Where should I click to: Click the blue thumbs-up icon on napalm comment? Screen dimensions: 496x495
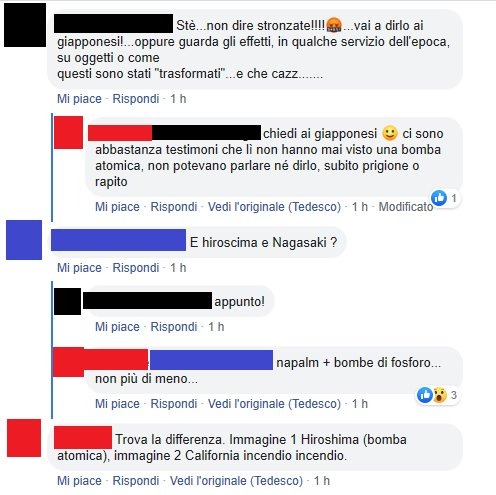tap(425, 395)
